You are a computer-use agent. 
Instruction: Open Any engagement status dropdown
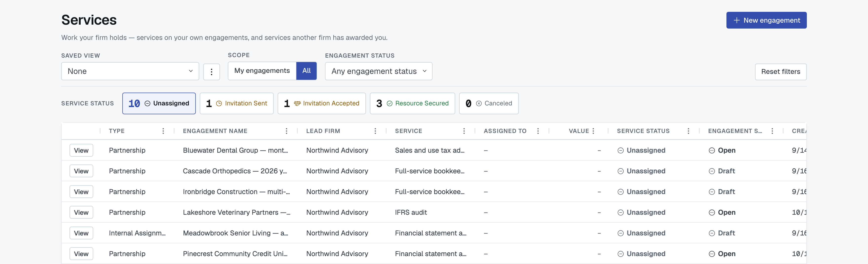(379, 71)
